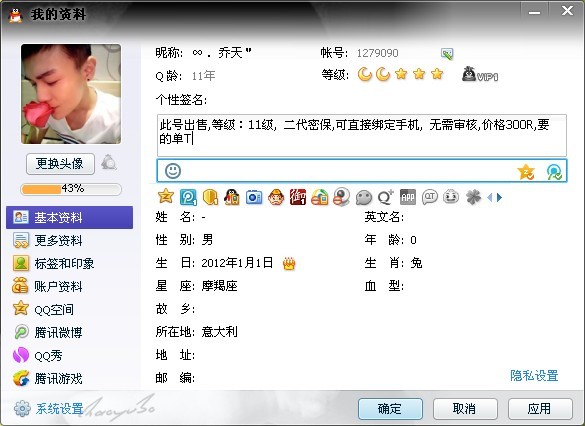
Task: Open the 隐私设置 link
Action: (534, 376)
